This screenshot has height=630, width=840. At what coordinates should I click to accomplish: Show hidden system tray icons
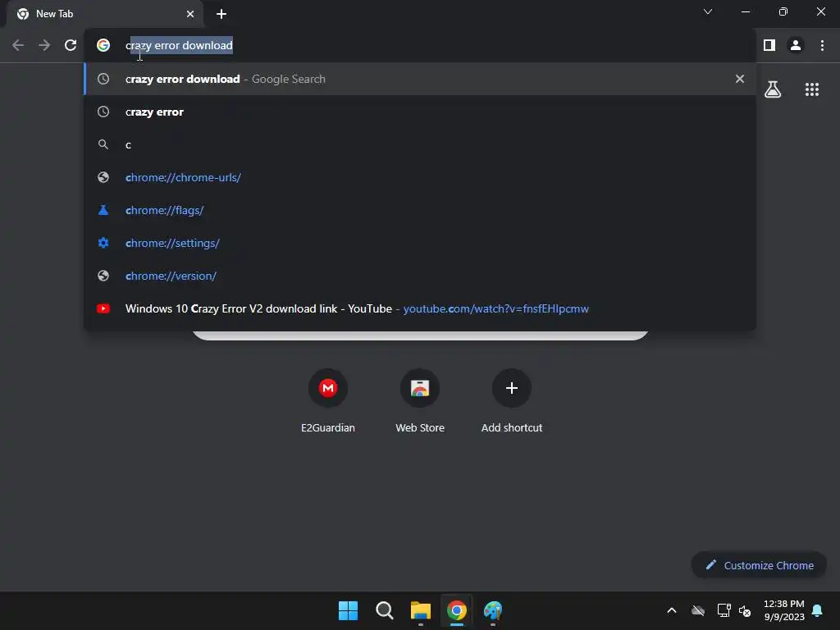pyautogui.click(x=672, y=610)
